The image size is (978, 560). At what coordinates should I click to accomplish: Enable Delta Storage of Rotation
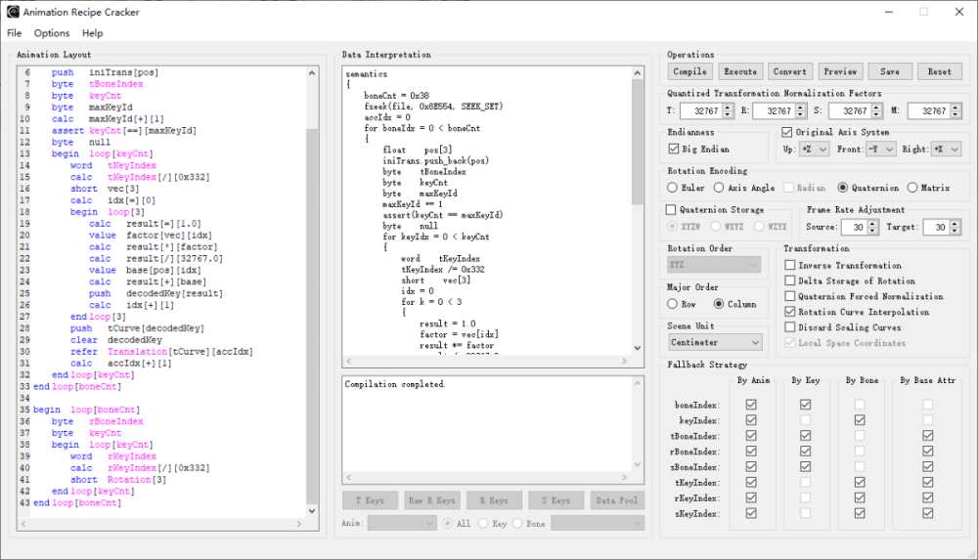click(x=790, y=280)
